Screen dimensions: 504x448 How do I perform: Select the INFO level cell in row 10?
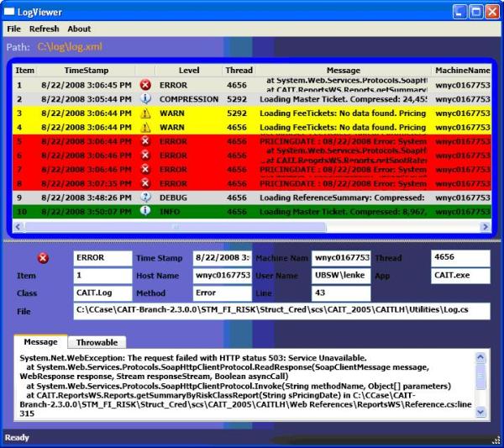170,212
